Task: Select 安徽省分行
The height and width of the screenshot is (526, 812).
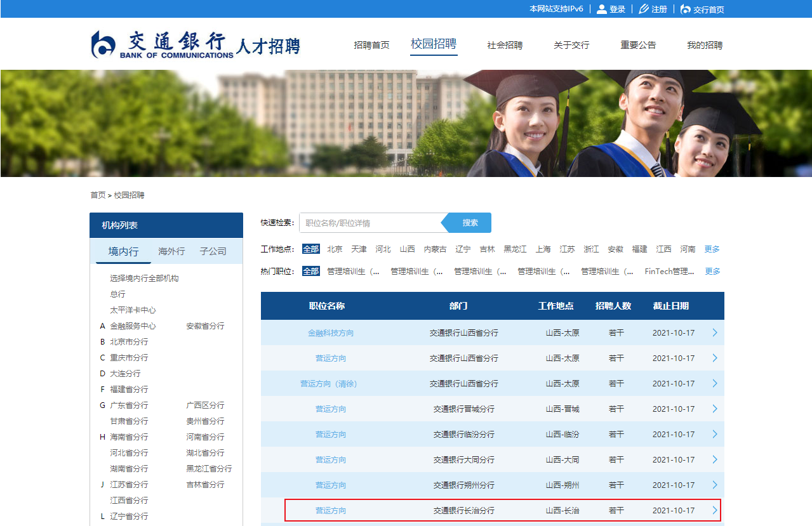Action: tap(205, 326)
